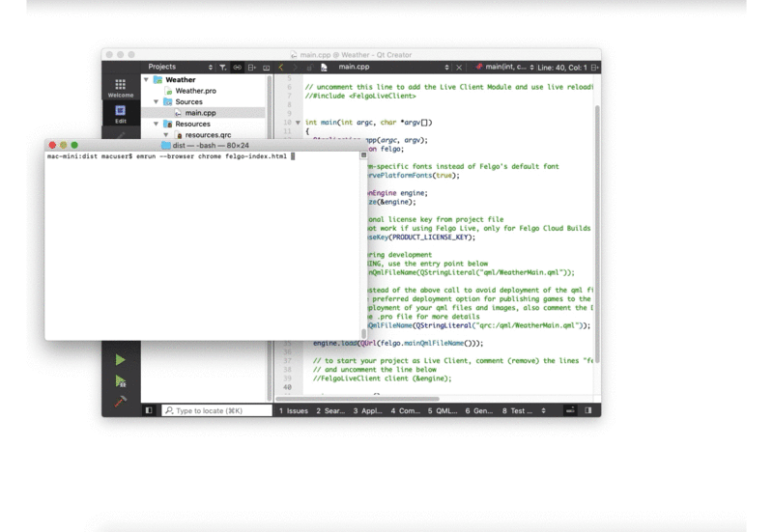Click main.cpp file icon in editor toolbar
The height and width of the screenshot is (532, 773).
[324, 67]
